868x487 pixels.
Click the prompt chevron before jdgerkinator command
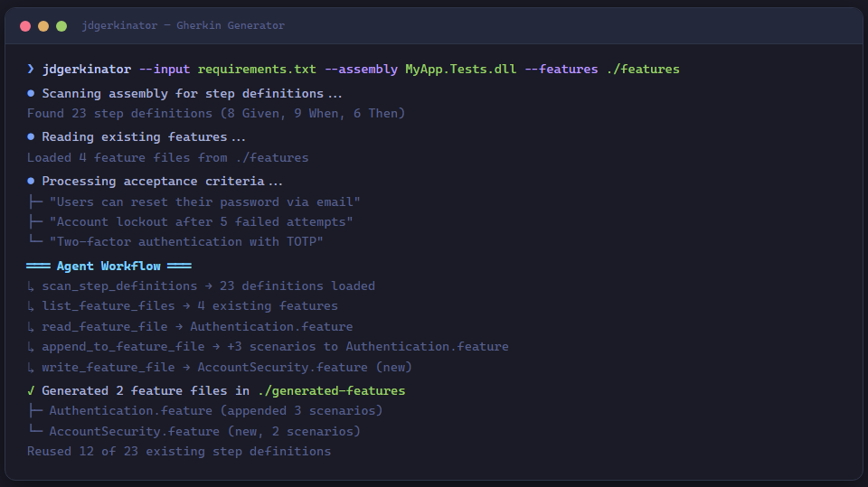coord(31,69)
